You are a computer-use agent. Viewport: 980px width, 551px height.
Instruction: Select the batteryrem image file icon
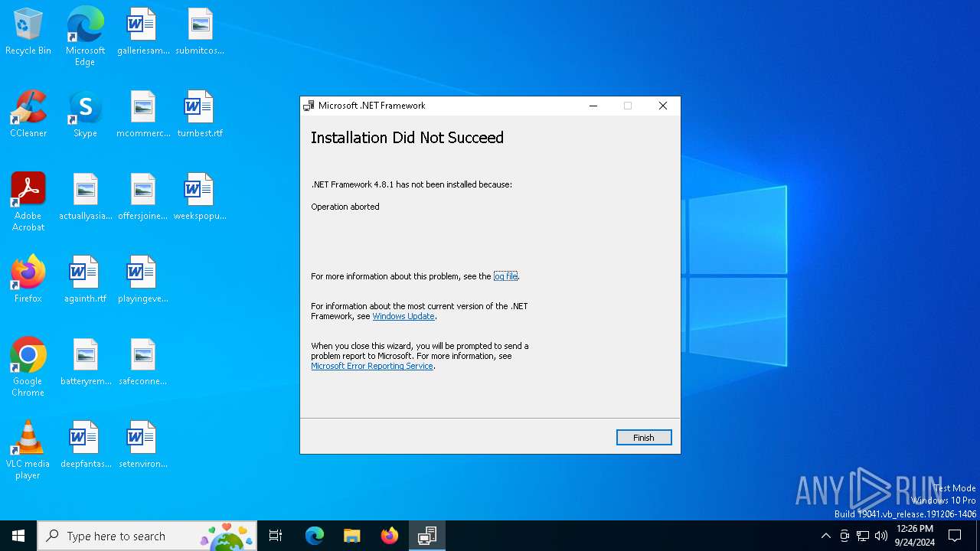pos(85,363)
